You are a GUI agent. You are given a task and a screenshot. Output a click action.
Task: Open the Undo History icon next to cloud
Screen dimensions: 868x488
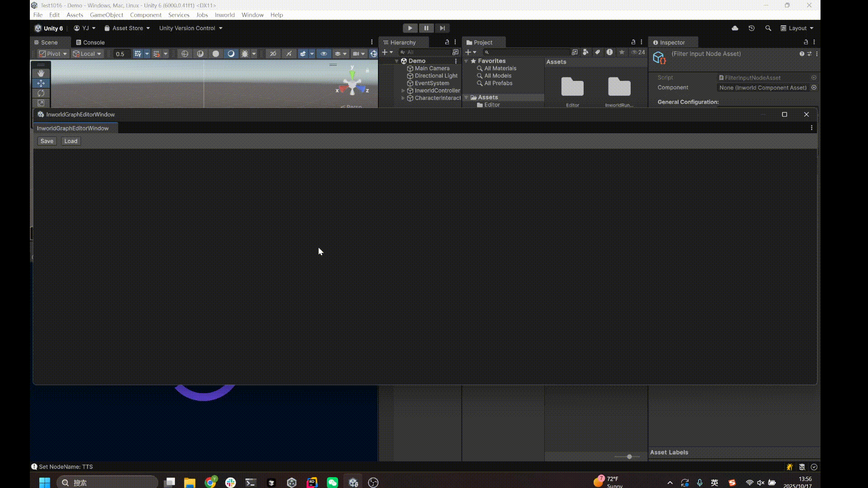click(751, 28)
